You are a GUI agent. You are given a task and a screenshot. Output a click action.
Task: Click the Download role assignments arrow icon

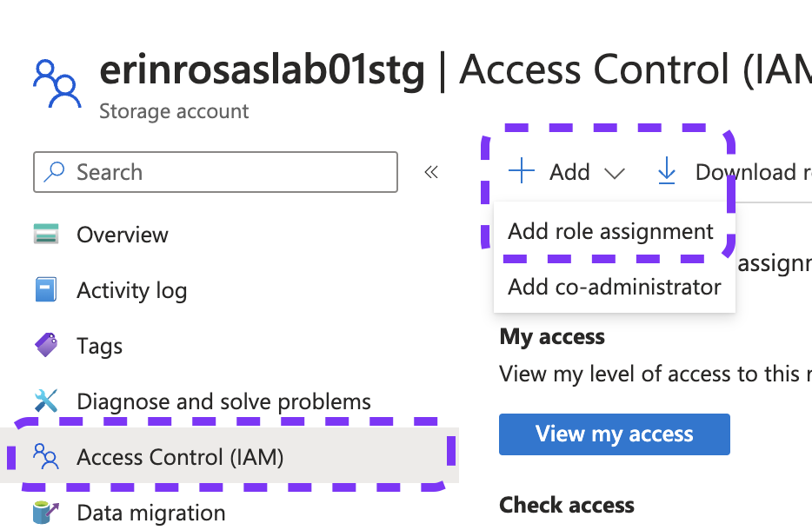click(x=666, y=171)
